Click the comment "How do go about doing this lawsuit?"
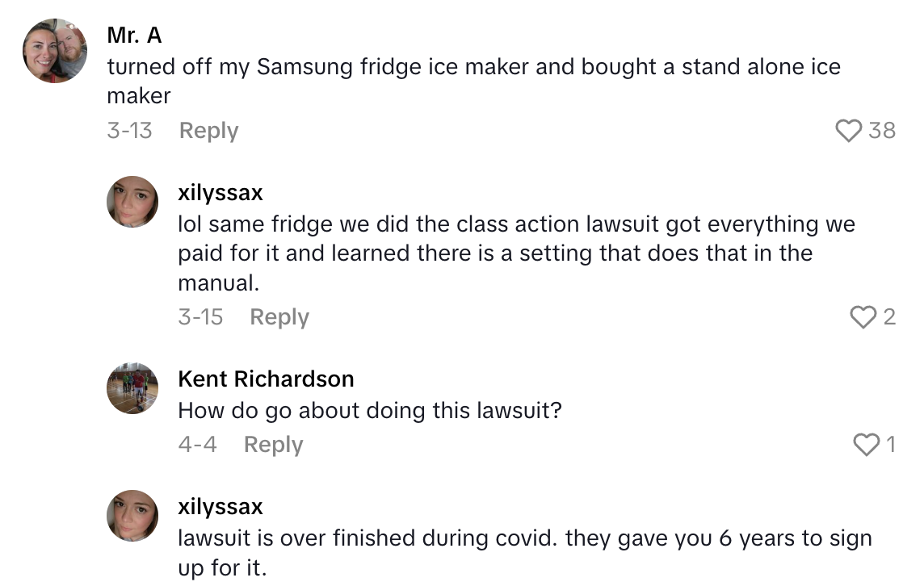The height and width of the screenshot is (586, 924). (x=369, y=411)
